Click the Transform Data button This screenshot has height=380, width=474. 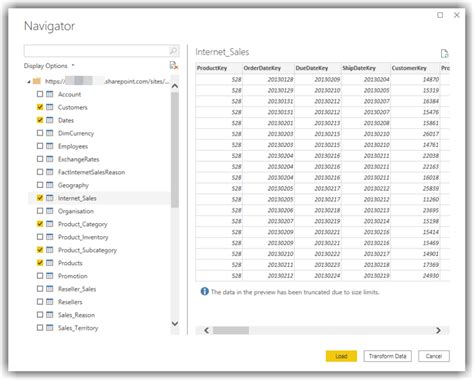coord(388,356)
